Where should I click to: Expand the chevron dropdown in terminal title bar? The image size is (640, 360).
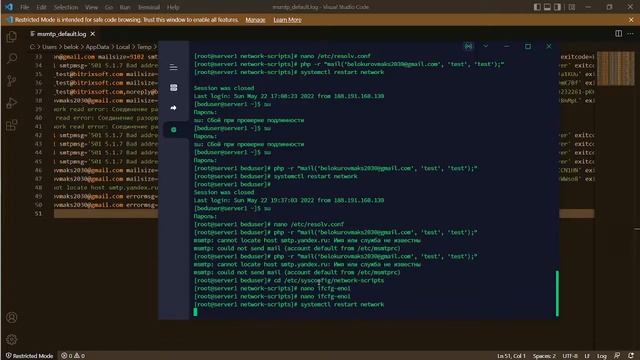(486, 46)
